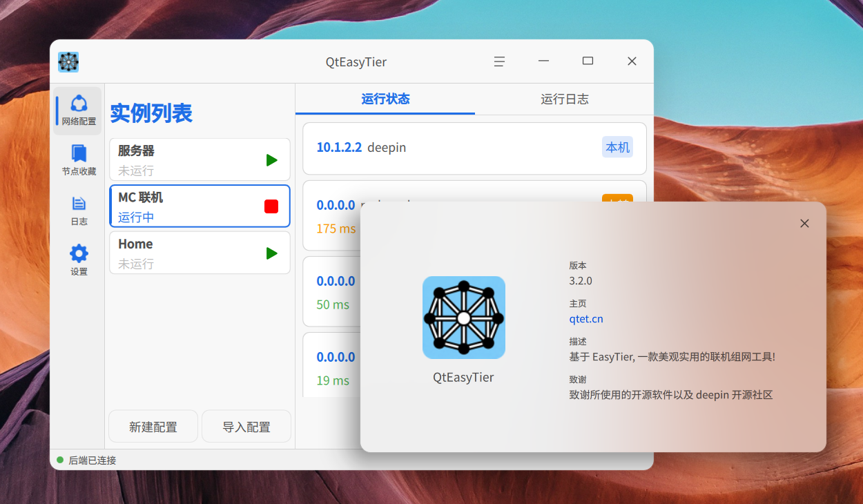Click the green backend connection status dot
The height and width of the screenshot is (504, 863).
click(60, 460)
